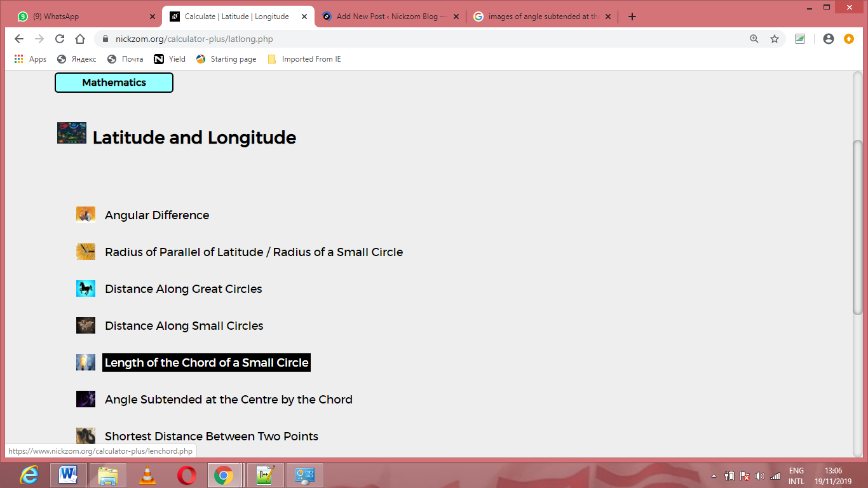Click the battery power tray icon
Viewport: 868px width, 488px height.
tap(729, 475)
